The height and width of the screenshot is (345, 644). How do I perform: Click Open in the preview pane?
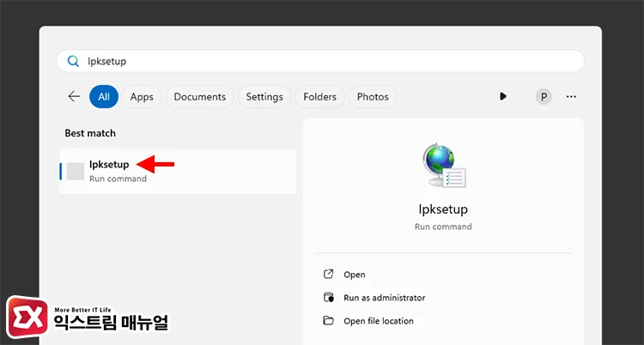pyautogui.click(x=354, y=275)
